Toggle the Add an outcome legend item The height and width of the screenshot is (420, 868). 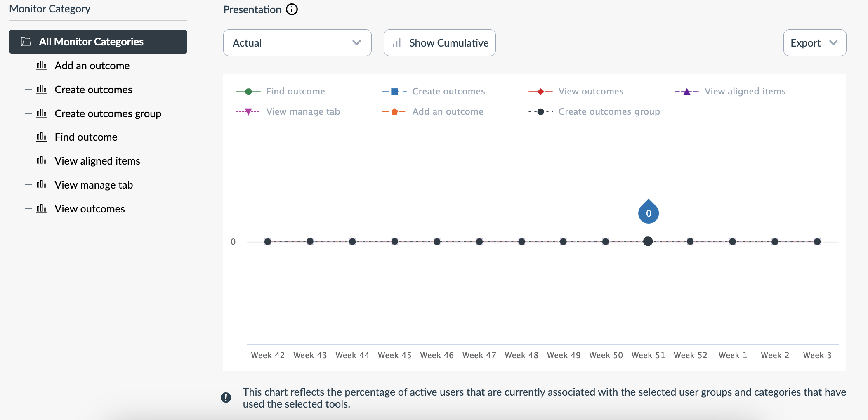click(448, 111)
